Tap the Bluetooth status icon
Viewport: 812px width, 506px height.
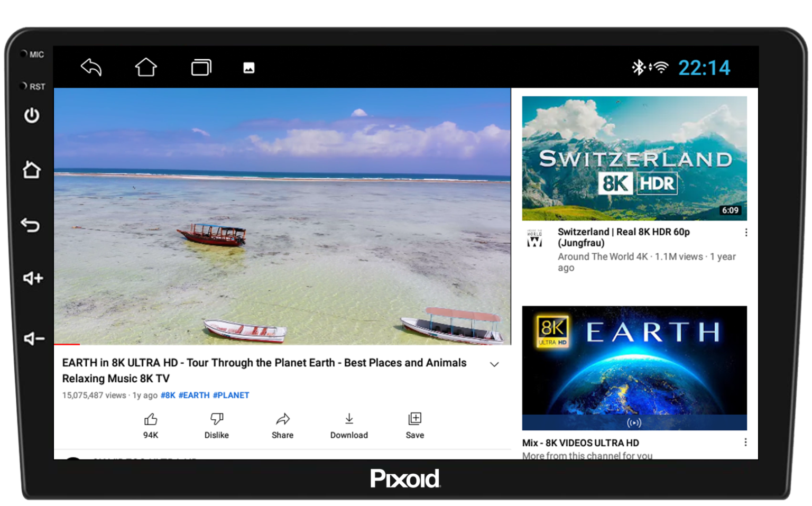pyautogui.click(x=639, y=68)
